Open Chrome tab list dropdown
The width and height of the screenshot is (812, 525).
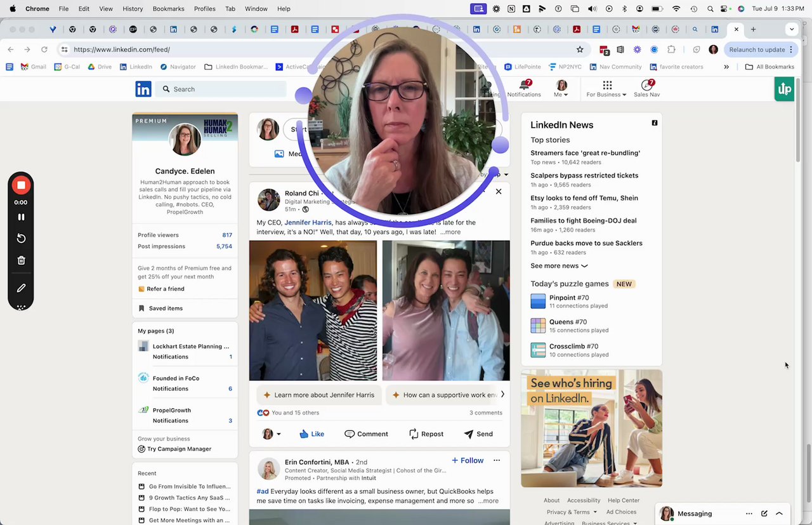(x=791, y=29)
